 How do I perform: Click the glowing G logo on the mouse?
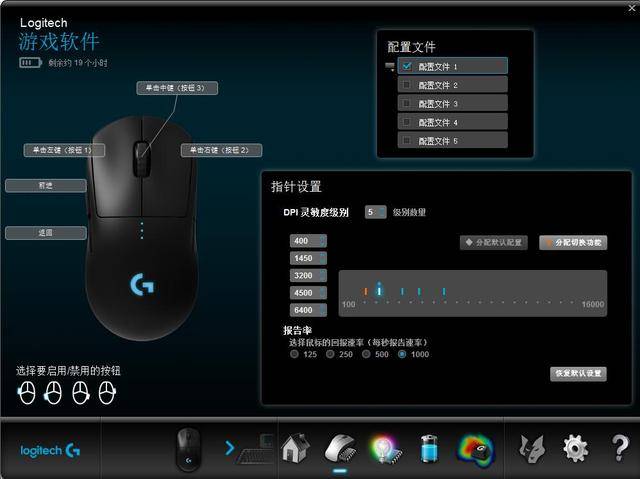point(142,284)
